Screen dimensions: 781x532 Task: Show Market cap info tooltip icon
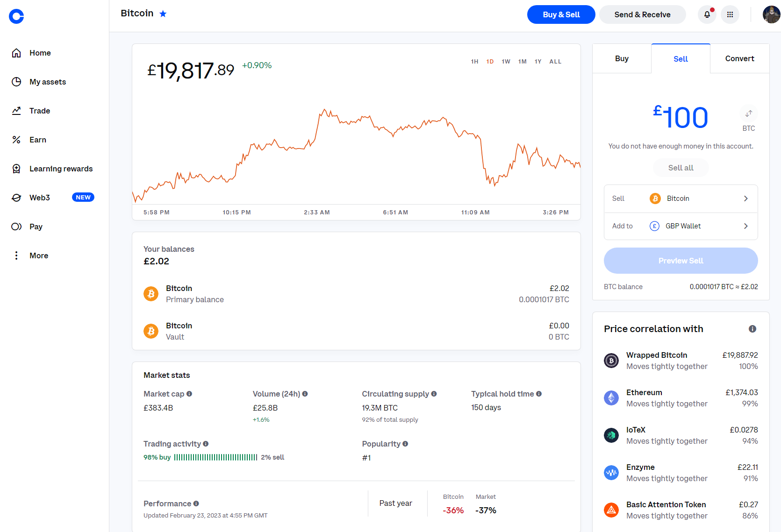click(189, 394)
